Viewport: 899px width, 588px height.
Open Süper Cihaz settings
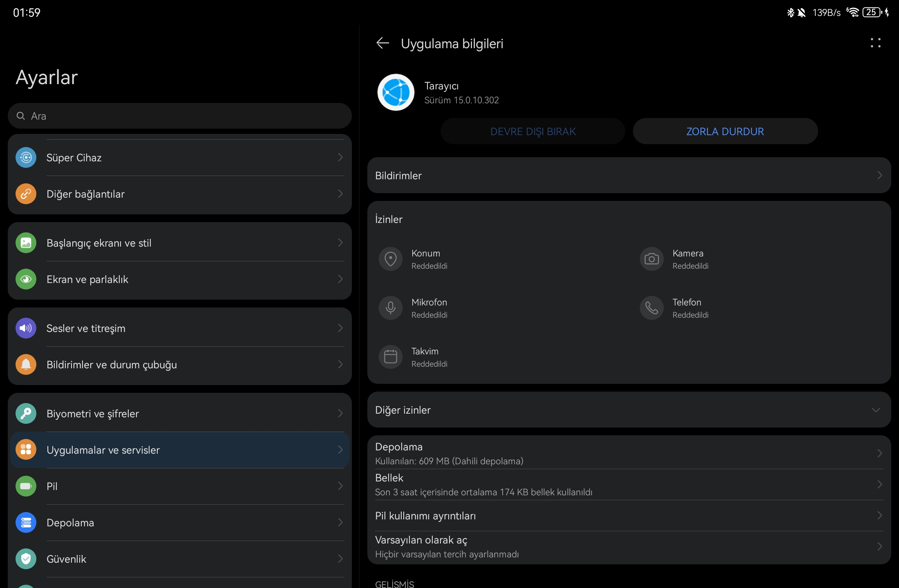180,158
